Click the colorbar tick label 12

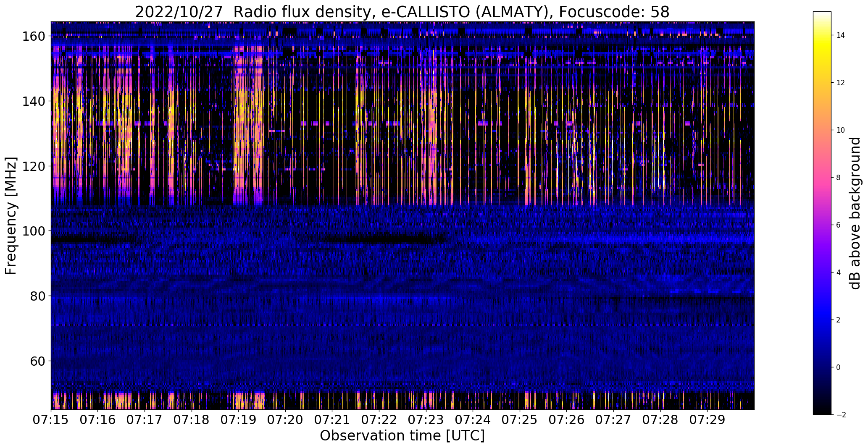coord(841,83)
